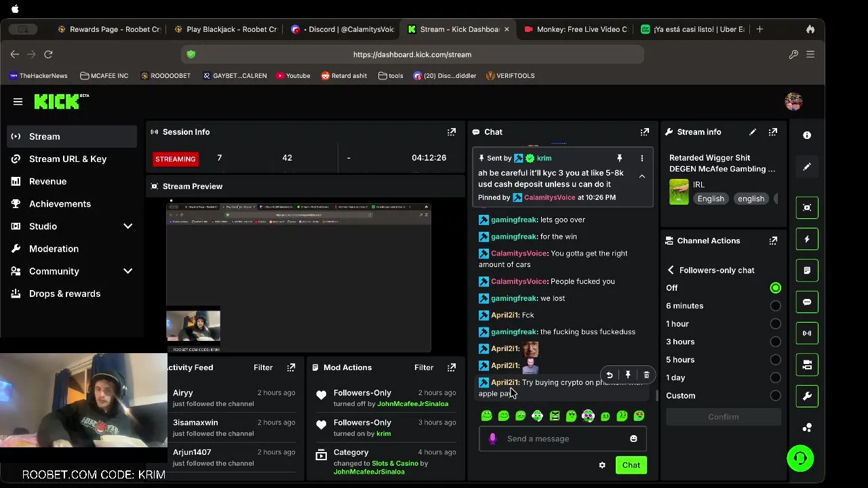Open chat settings gear icon

[x=601, y=465]
